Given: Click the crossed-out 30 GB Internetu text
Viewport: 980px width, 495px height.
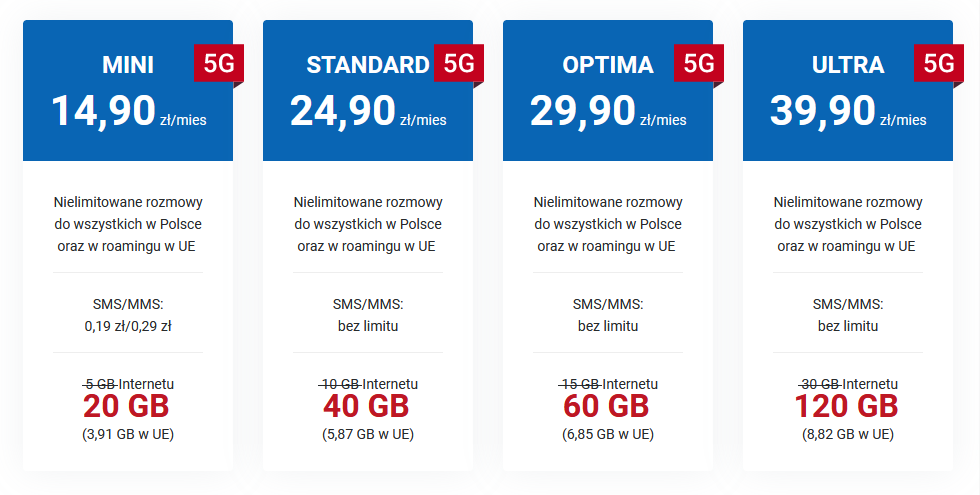Looking at the screenshot, I should coord(848,384).
